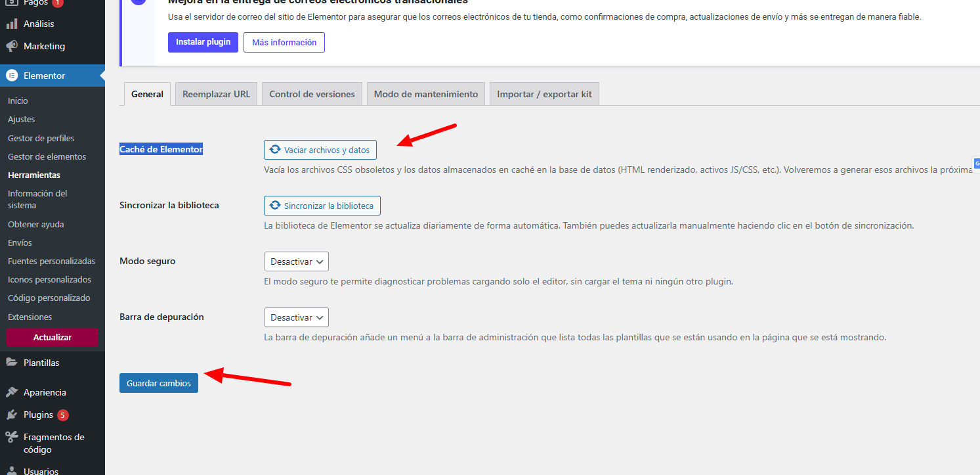This screenshot has width=980, height=475.
Task: Click the Usuarios person icon
Action: coord(12,471)
